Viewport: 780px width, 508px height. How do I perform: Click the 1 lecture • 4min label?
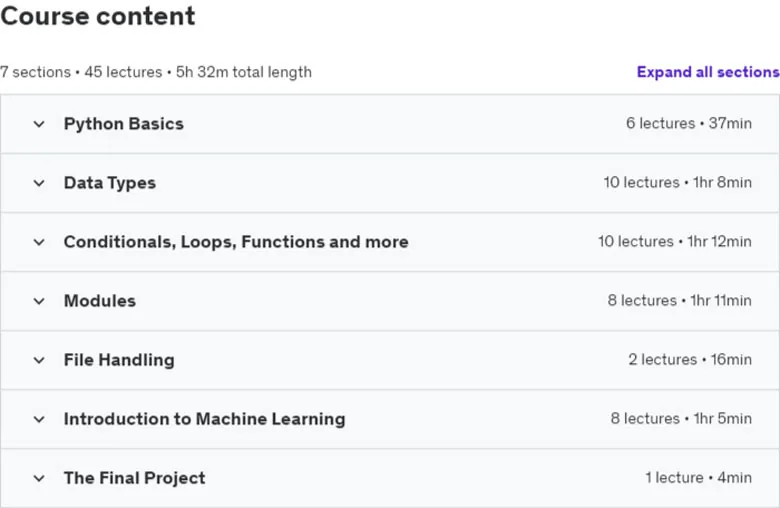point(698,478)
